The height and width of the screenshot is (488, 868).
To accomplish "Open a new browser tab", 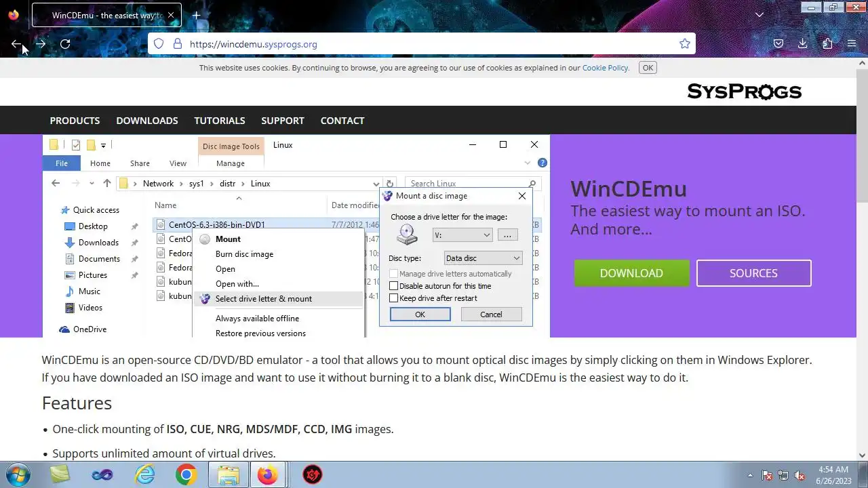I will coord(196,15).
